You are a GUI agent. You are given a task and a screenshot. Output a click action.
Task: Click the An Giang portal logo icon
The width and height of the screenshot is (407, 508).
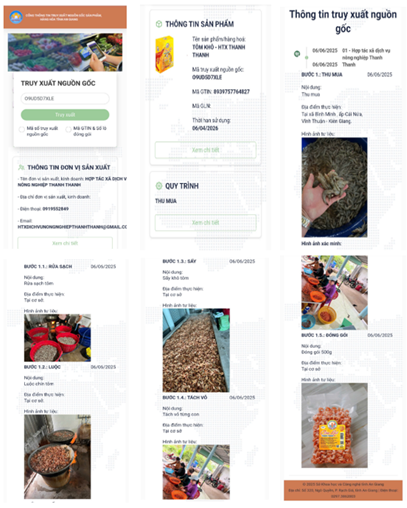[x=16, y=17]
